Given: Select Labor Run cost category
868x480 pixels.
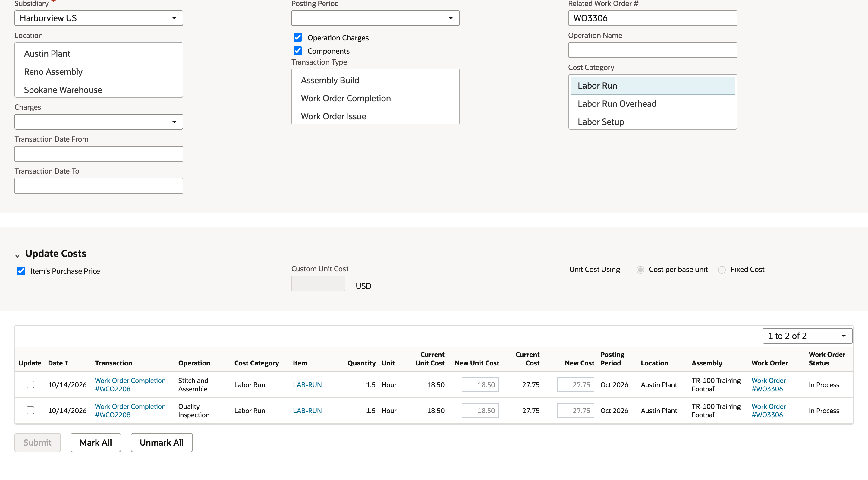Looking at the screenshot, I should (x=652, y=86).
